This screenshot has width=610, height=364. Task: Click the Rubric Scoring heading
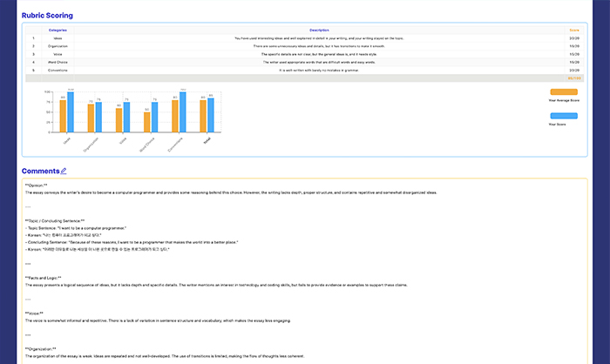point(47,16)
